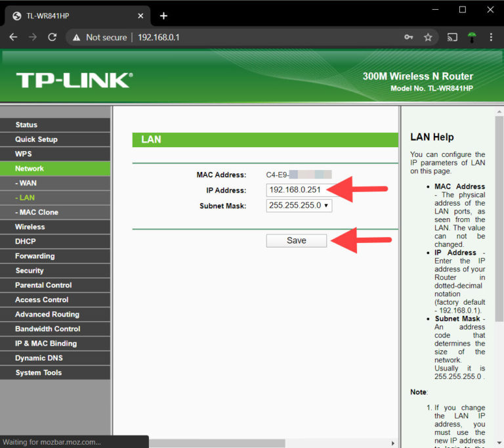Bookmark this page with the star icon
The width and height of the screenshot is (504, 448).
click(x=428, y=37)
